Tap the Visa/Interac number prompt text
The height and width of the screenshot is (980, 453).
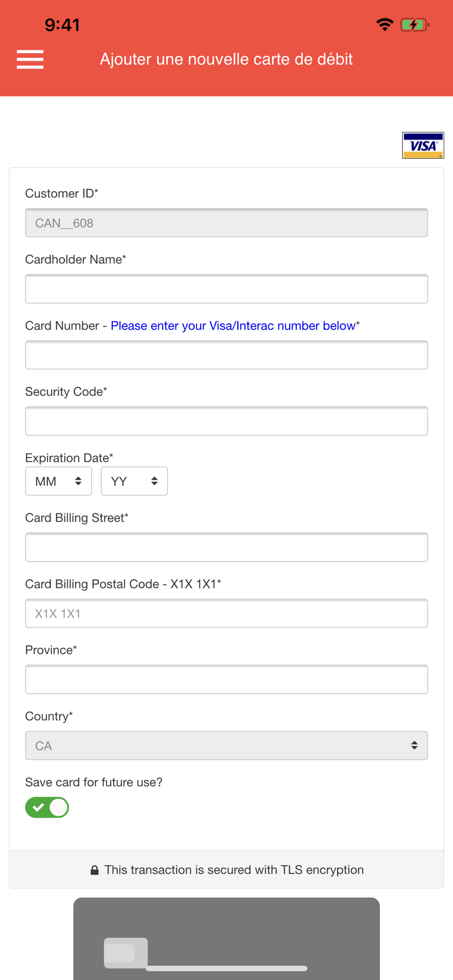click(233, 326)
